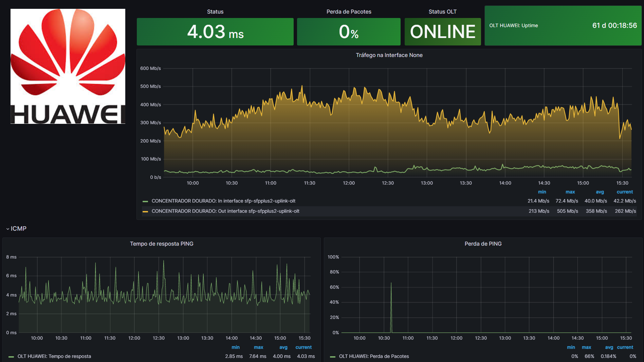
Task: Open the Tempo de resposta PING panel menu
Action: tap(161, 244)
